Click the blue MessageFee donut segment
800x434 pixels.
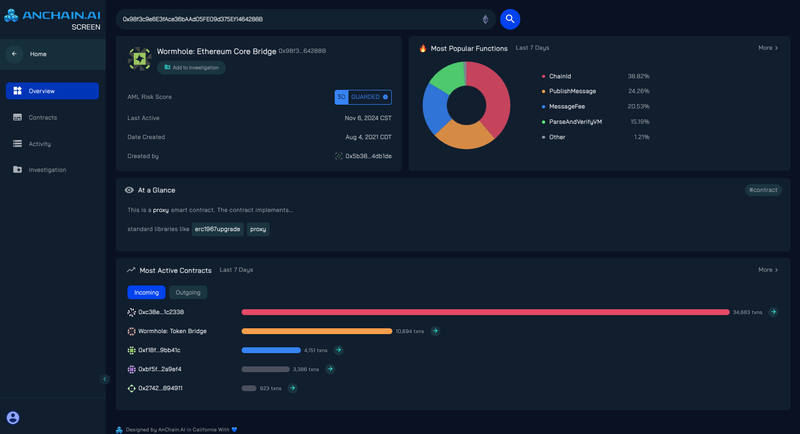(435, 109)
